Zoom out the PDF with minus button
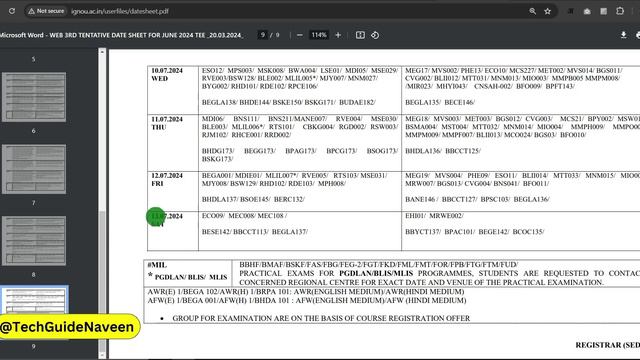Viewport: 640px width, 360px height. click(300, 35)
